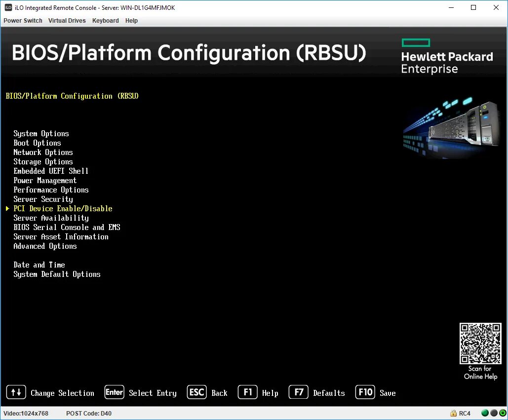Select Server Security entry

43,199
